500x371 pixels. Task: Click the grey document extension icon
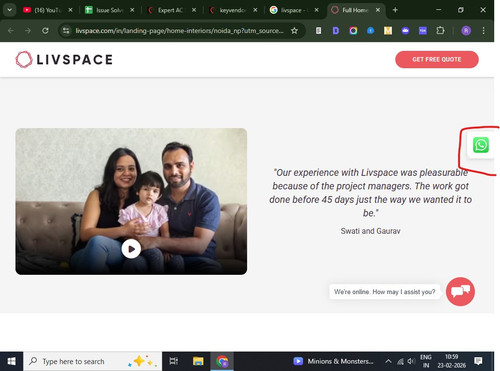tap(318, 31)
